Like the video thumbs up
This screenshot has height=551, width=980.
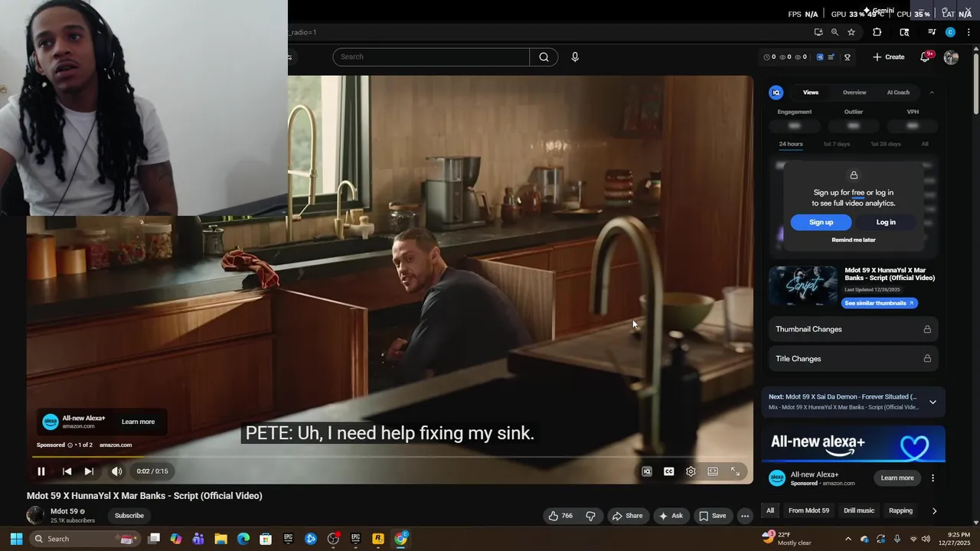click(x=560, y=516)
